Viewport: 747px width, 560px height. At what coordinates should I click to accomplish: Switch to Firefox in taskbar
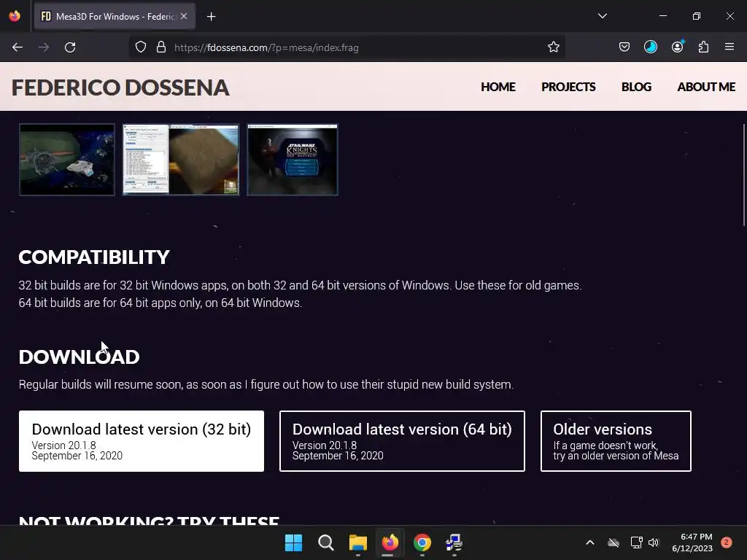coord(390,542)
